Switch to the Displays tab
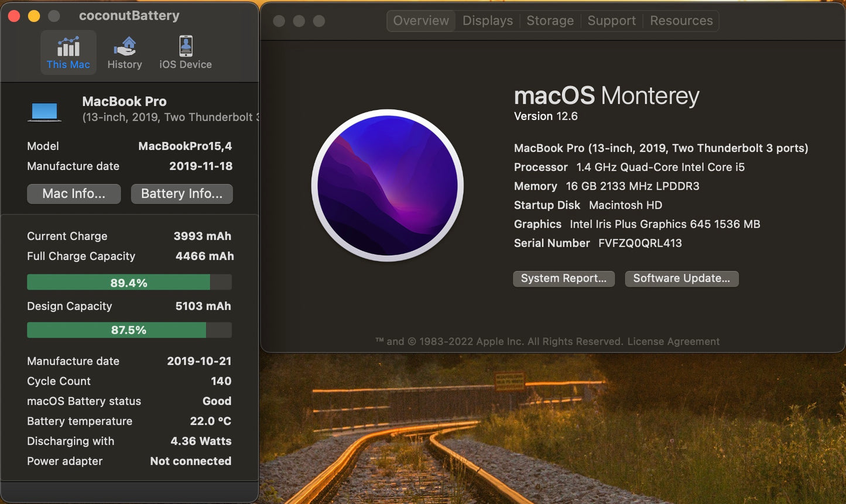Image resolution: width=846 pixels, height=504 pixels. pos(487,20)
